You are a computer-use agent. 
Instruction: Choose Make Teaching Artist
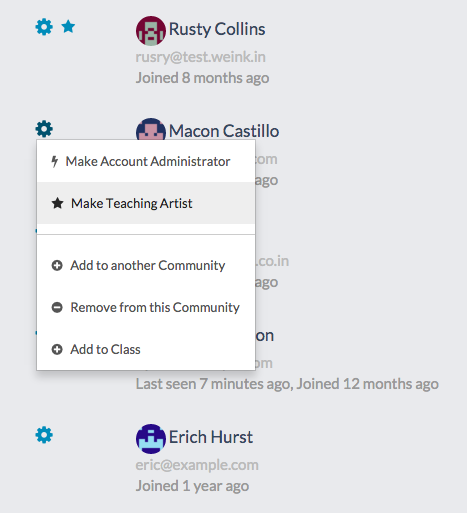tap(146, 203)
